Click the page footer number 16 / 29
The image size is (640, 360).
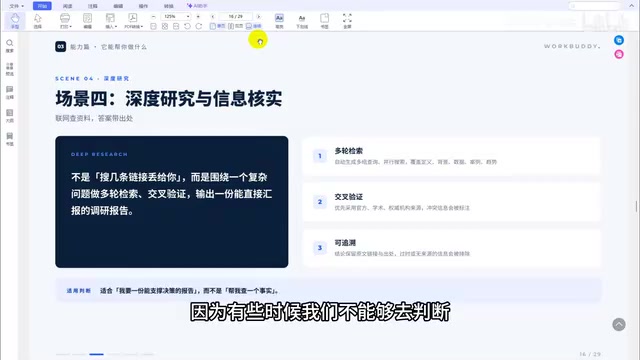click(x=590, y=354)
